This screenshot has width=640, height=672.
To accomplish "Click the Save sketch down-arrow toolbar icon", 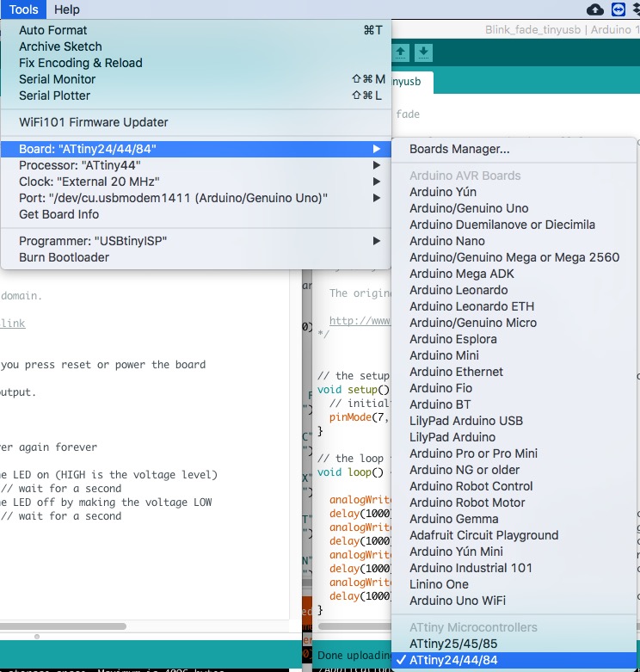I will (423, 52).
